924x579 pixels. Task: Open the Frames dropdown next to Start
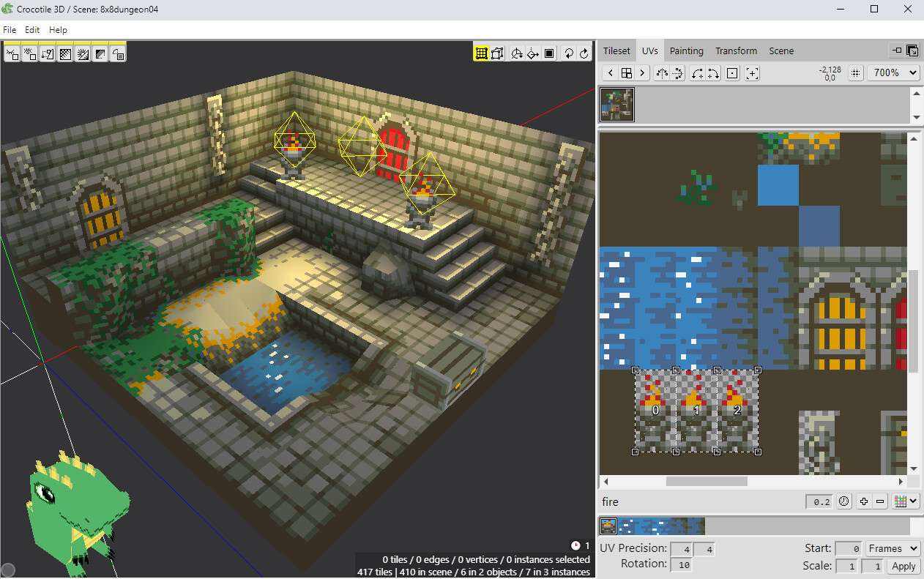[892, 548]
